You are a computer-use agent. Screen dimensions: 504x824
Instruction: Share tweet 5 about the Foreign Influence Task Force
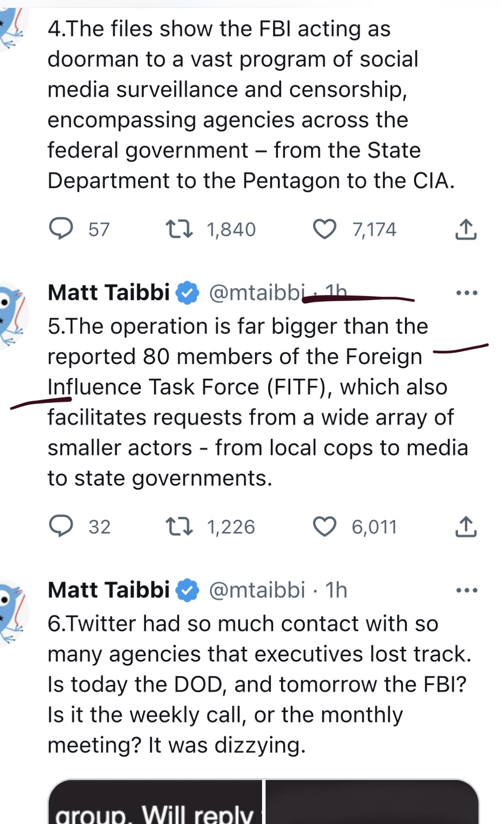coord(466,527)
